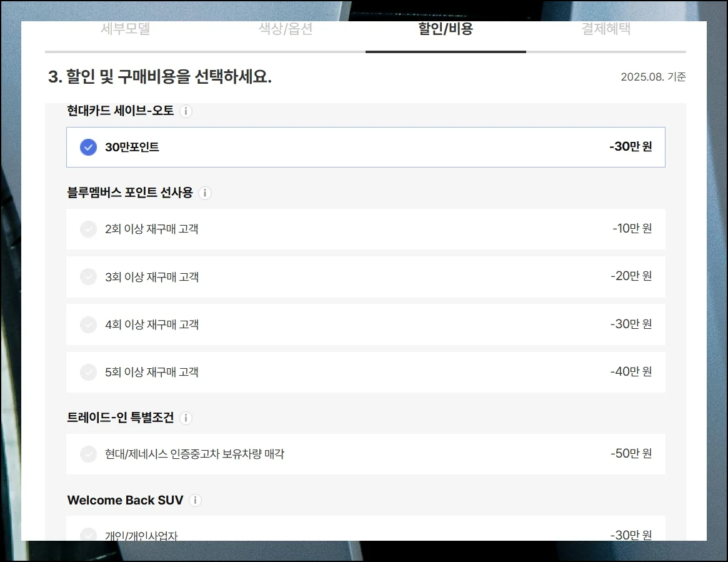Screen dimensions: 728x562
Task: Click the 2025.08. 기준 date label
Action: point(653,77)
